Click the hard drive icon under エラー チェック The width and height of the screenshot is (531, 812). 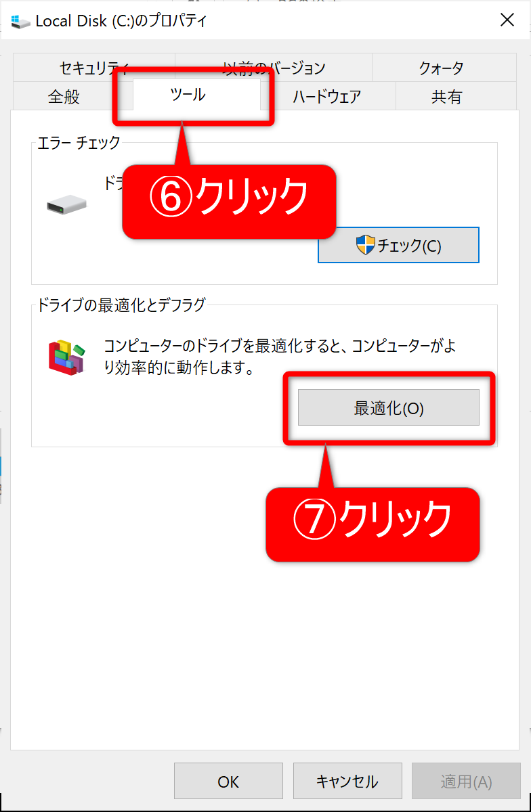[x=66, y=204]
